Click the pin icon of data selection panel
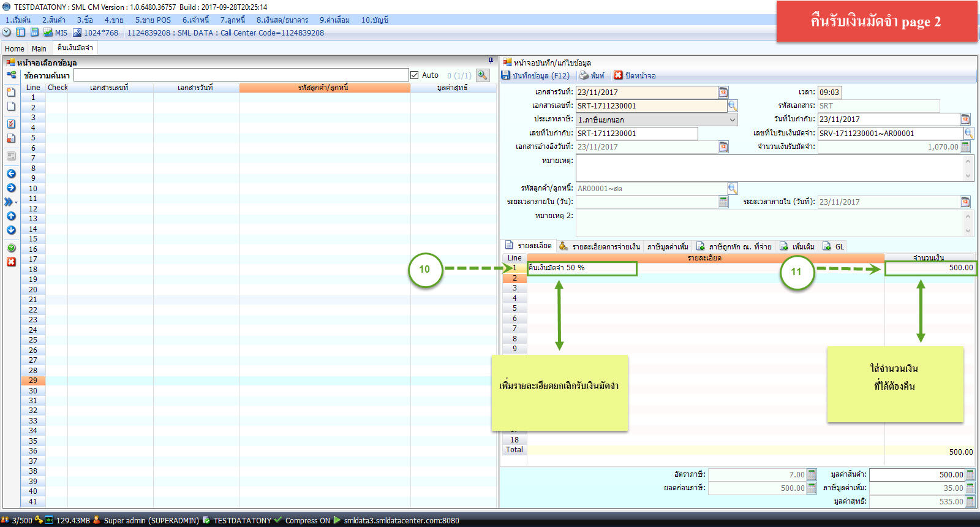Screen dimensions: 980x527 491,61
